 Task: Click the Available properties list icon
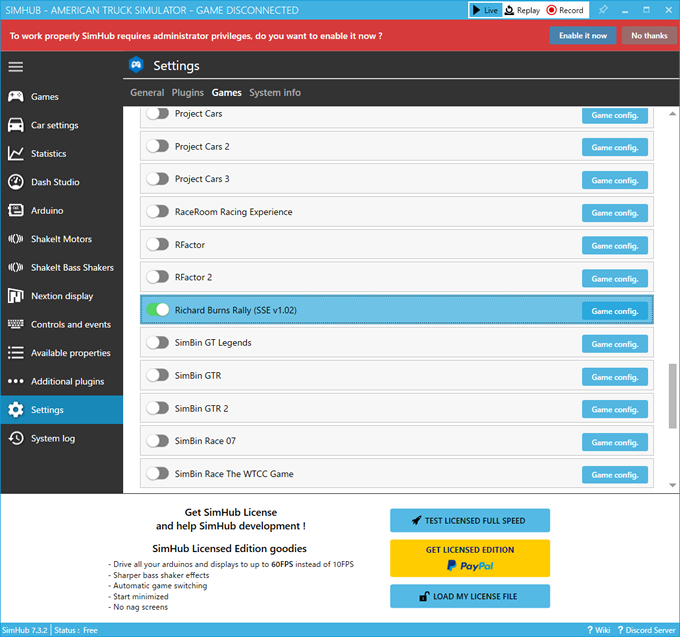click(x=16, y=353)
